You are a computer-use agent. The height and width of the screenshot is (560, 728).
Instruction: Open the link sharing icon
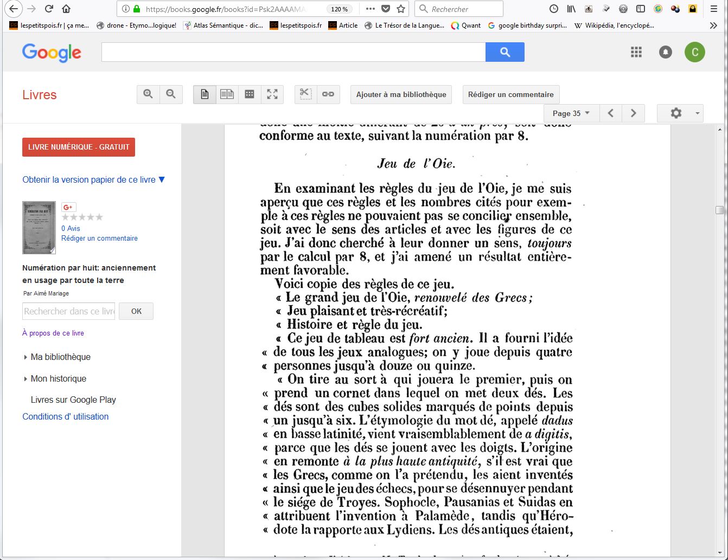pos(328,94)
